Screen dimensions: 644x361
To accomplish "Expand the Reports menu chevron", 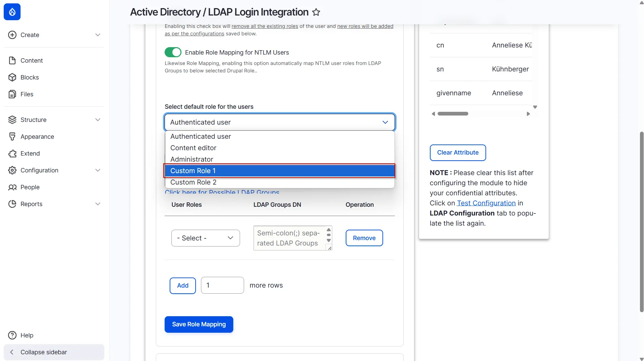I will click(x=98, y=204).
